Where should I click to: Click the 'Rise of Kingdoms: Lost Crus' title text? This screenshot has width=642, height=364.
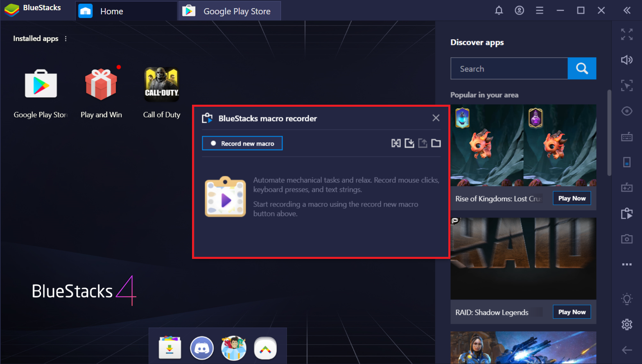point(499,199)
